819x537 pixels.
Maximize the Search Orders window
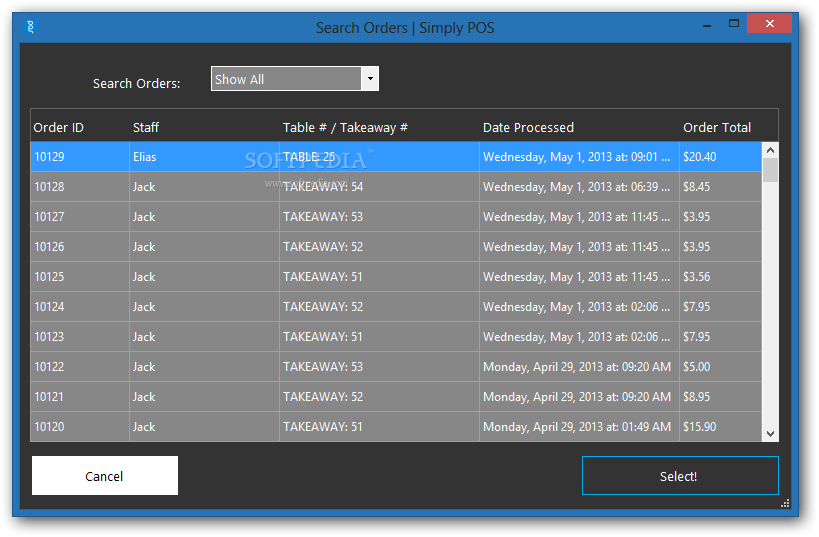734,24
